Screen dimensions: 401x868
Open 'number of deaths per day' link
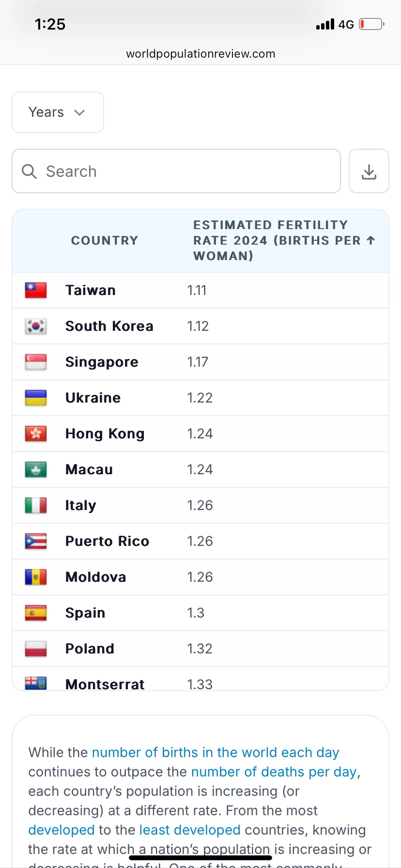pos(274,772)
